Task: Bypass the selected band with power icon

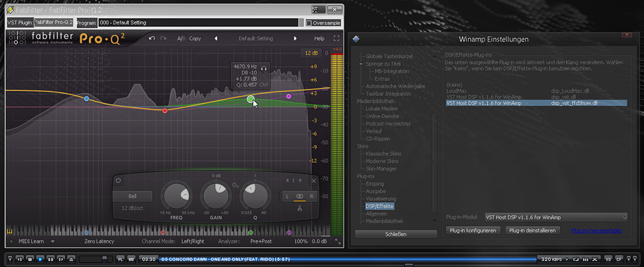Action: [x=118, y=180]
